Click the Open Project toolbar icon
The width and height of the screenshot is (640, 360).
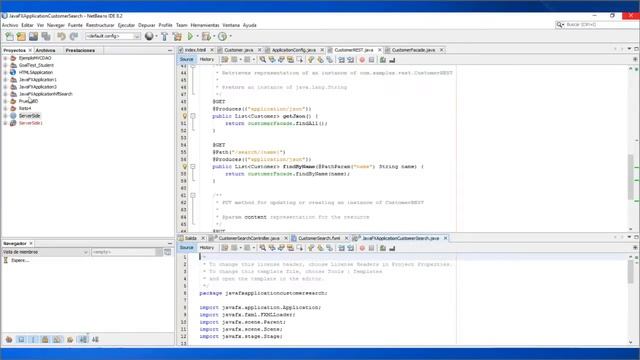[33, 36]
